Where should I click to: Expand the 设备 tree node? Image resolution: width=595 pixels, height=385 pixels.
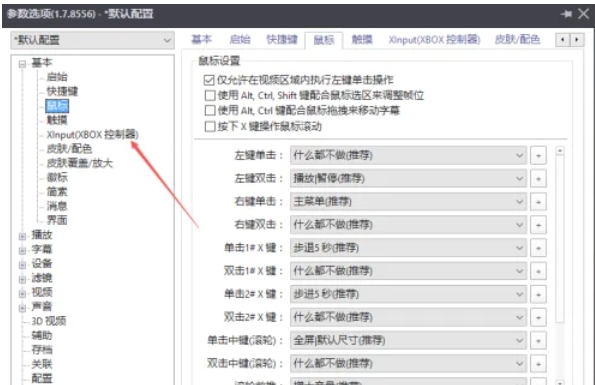22,265
